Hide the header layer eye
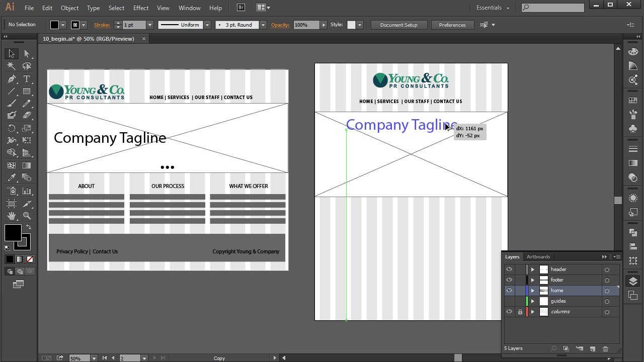The width and height of the screenshot is (644, 362). click(509, 269)
